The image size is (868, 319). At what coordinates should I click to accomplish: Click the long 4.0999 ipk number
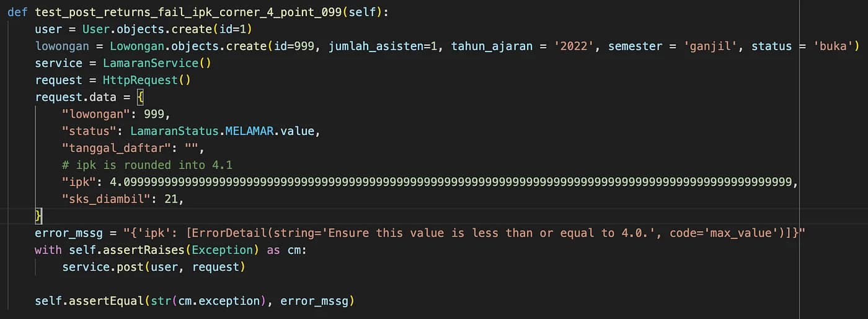(451, 182)
